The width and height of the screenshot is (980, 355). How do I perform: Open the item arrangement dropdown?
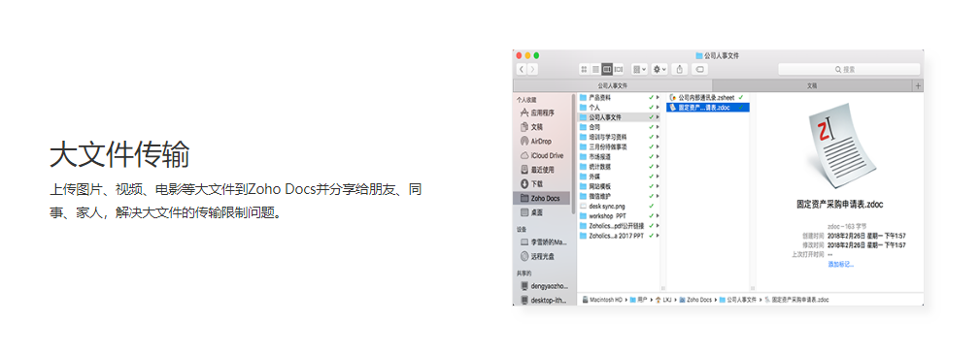639,69
